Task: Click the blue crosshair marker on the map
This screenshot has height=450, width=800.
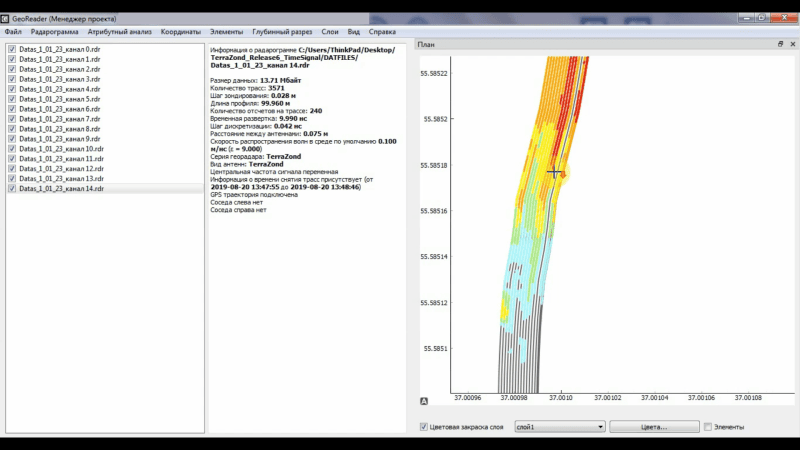Action: [554, 172]
